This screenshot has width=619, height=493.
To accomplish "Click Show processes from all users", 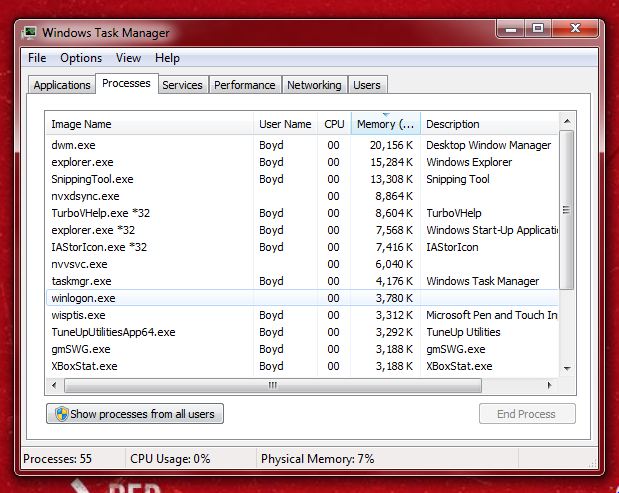I will tap(135, 414).
